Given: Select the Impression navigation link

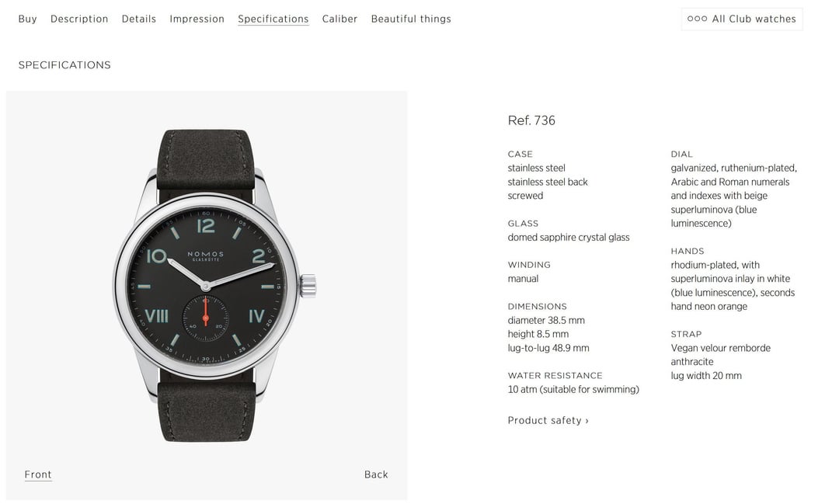Looking at the screenshot, I should coord(197,19).
